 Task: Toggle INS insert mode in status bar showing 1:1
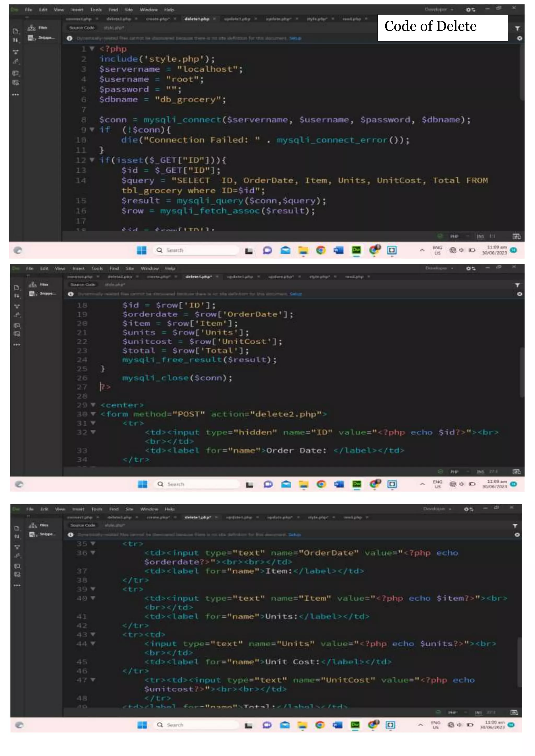point(480,237)
